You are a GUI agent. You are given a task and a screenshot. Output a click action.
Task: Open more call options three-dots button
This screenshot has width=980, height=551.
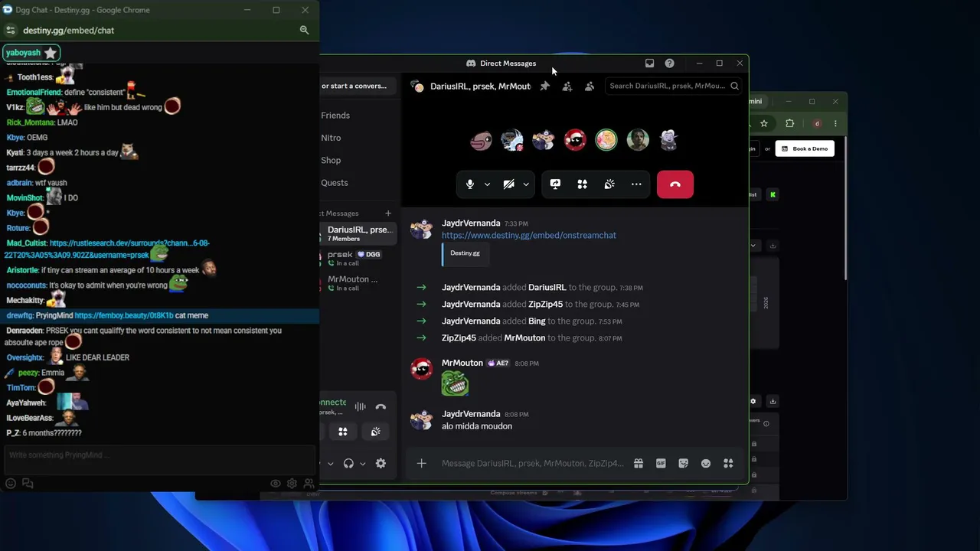(636, 184)
